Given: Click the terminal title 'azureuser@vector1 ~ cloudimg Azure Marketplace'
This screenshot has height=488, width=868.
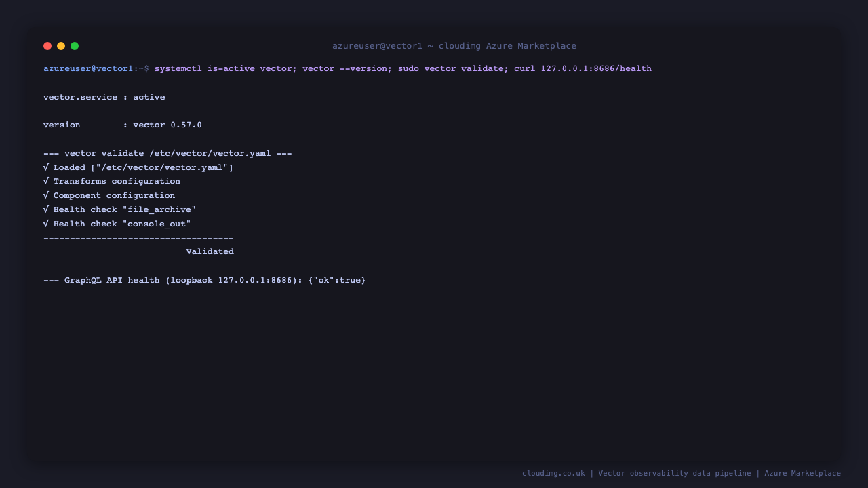Looking at the screenshot, I should point(454,46).
